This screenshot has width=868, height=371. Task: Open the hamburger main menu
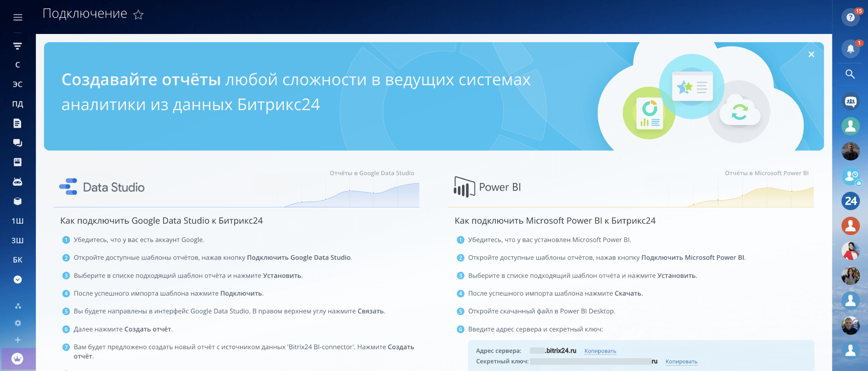click(18, 17)
